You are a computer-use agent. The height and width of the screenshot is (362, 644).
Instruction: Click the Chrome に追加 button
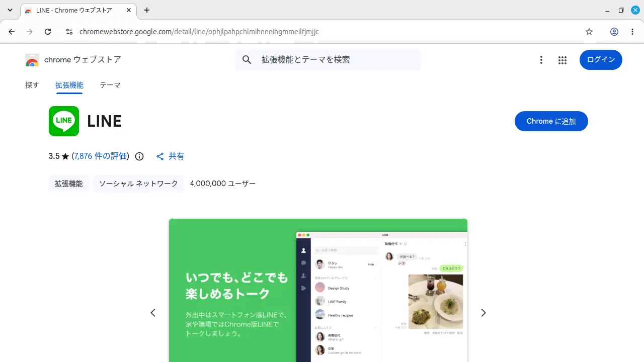(x=551, y=121)
